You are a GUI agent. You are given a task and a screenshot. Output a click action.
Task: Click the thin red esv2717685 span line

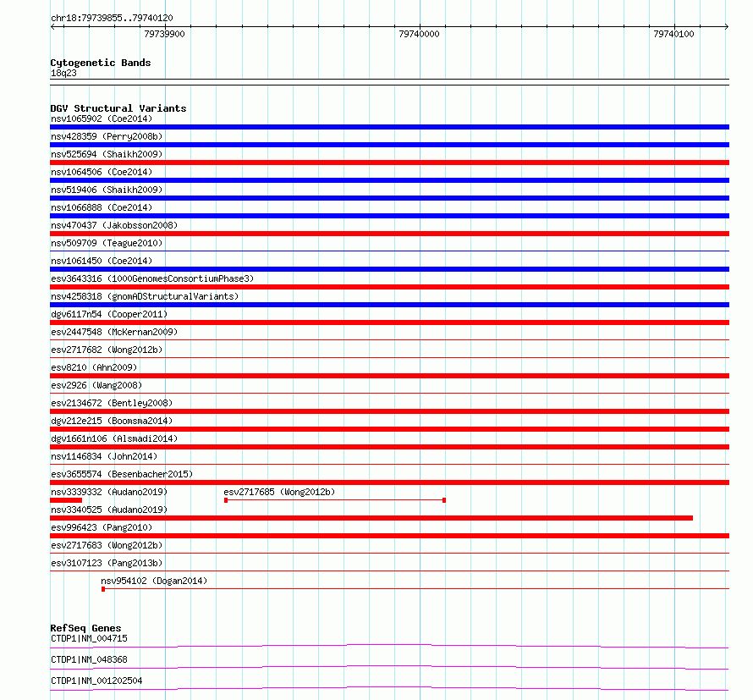[x=335, y=500]
